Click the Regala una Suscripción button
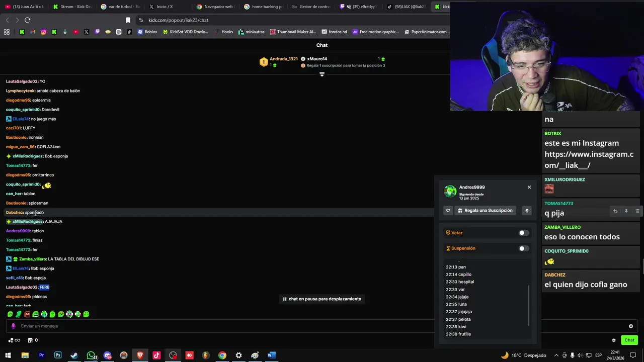 click(486, 211)
